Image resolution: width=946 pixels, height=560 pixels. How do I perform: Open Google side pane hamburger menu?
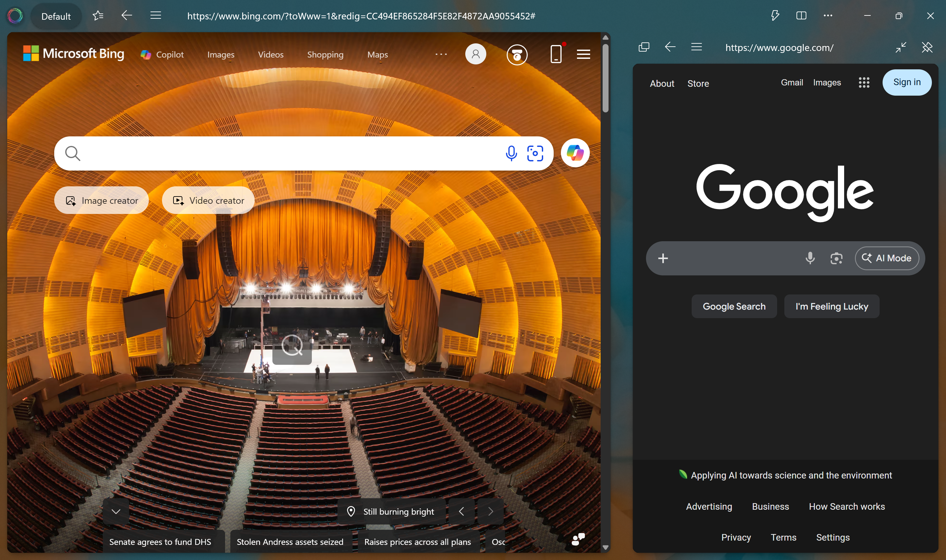696,47
